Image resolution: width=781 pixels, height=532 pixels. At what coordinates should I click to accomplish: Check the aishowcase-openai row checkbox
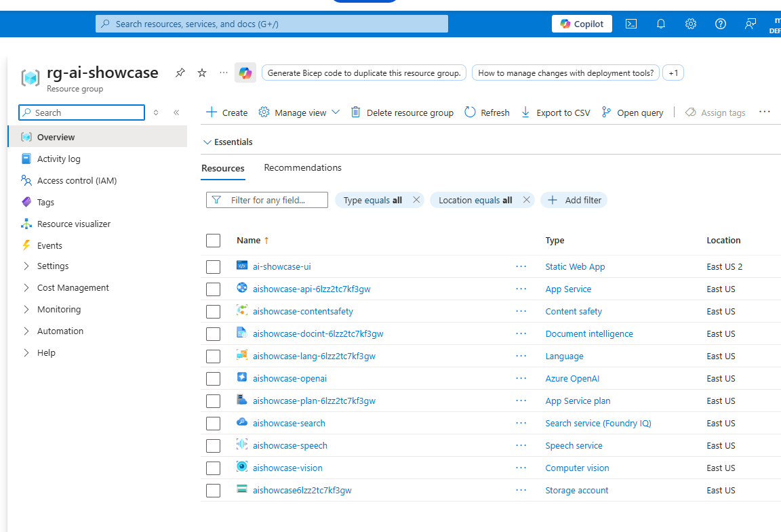(x=213, y=379)
